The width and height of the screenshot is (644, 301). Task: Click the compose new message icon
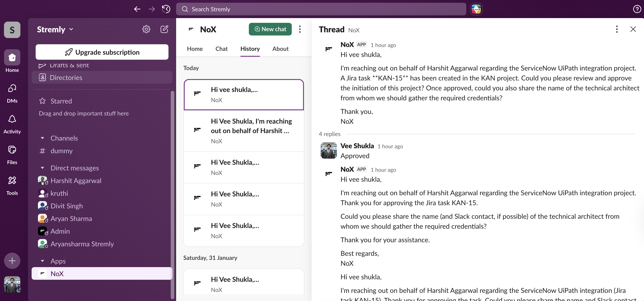click(x=164, y=29)
